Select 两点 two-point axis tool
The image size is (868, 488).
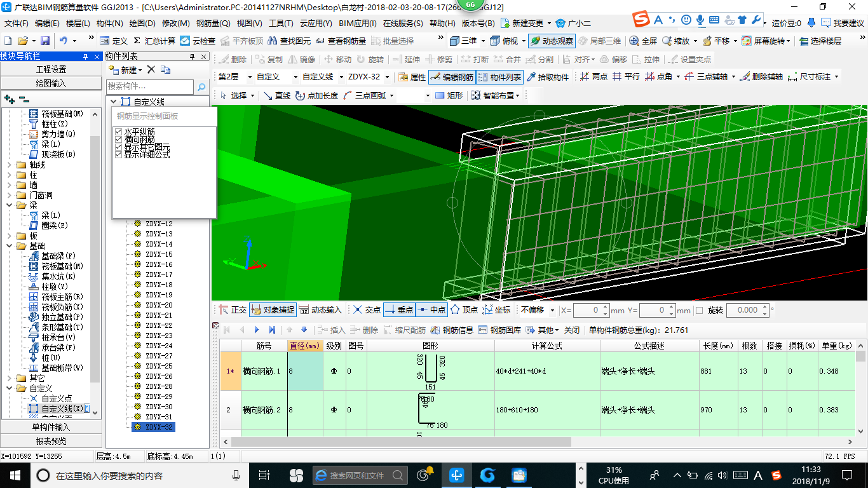[593, 77]
